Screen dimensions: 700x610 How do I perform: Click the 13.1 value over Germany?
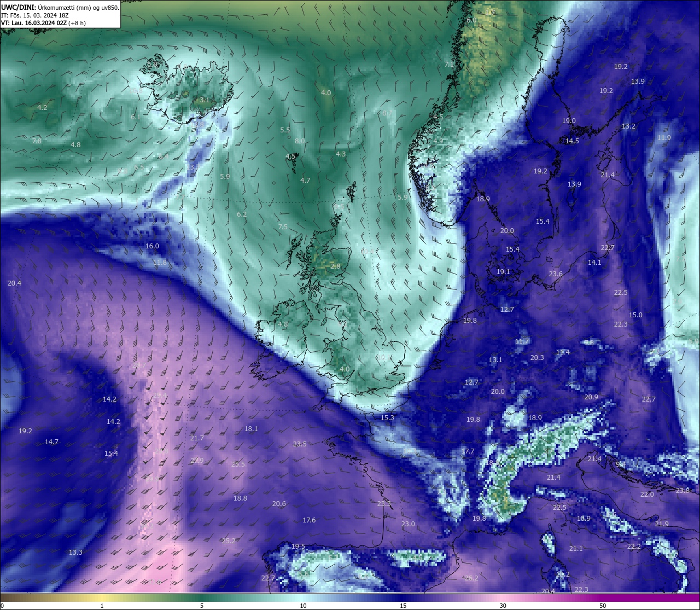point(495,360)
